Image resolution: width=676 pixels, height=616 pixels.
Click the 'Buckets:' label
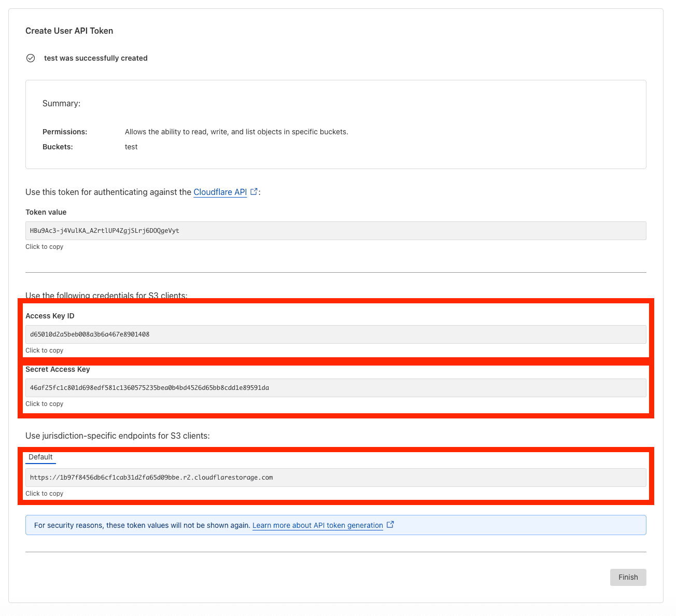58,147
